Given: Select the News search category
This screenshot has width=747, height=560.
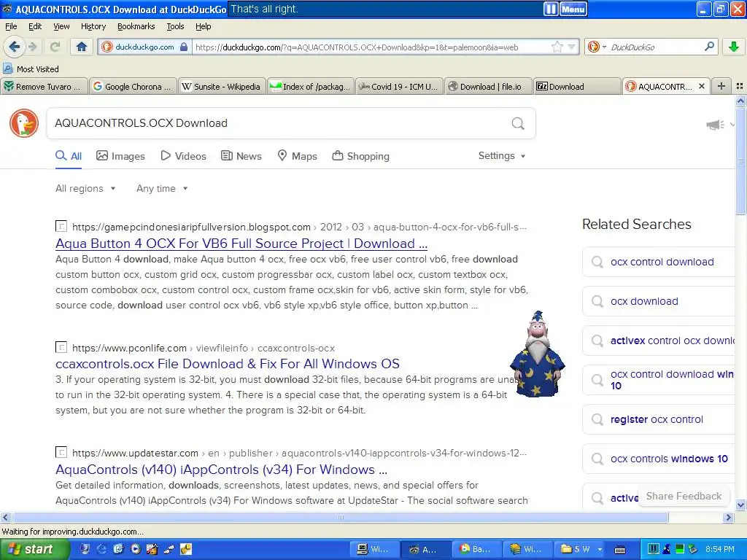Looking at the screenshot, I should (241, 156).
